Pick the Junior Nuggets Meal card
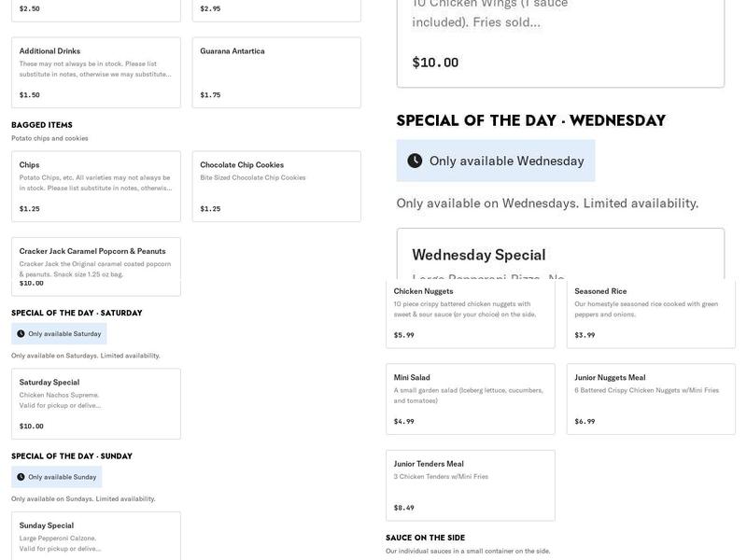Image resolution: width=747 pixels, height=560 pixels. [x=651, y=399]
